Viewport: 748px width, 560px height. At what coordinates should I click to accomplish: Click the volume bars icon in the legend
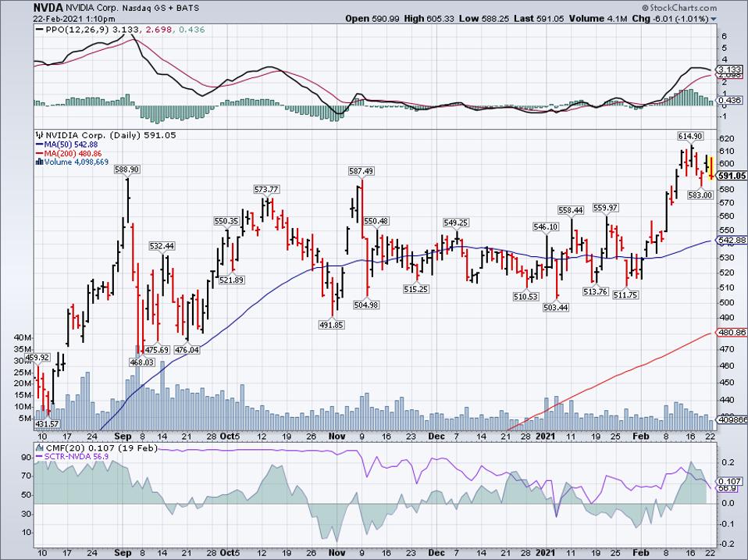click(40, 162)
